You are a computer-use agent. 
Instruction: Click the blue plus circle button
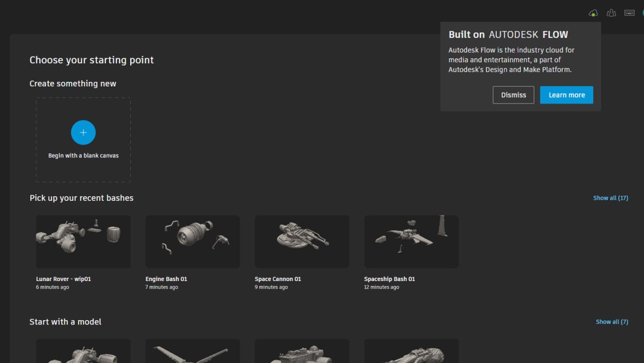point(84,133)
